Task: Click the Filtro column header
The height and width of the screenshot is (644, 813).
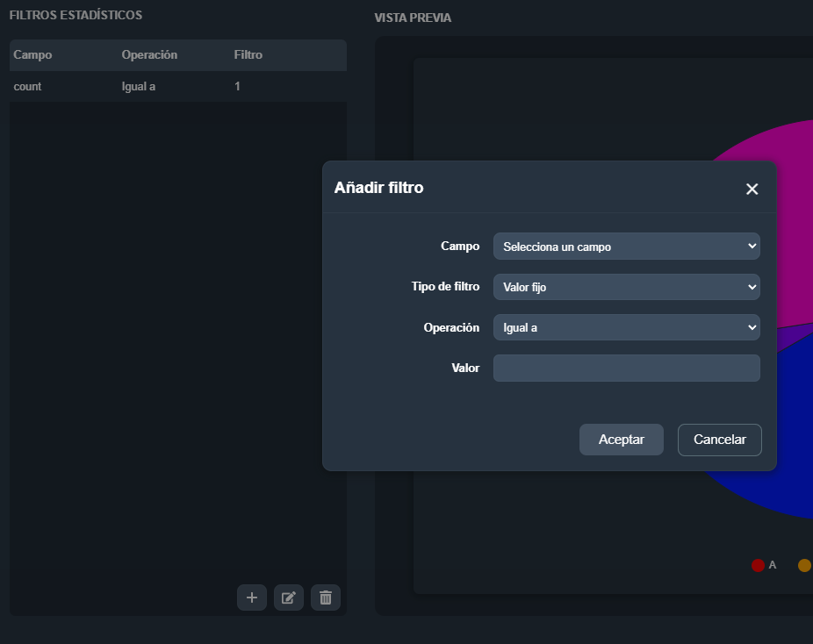Action: 248,54
